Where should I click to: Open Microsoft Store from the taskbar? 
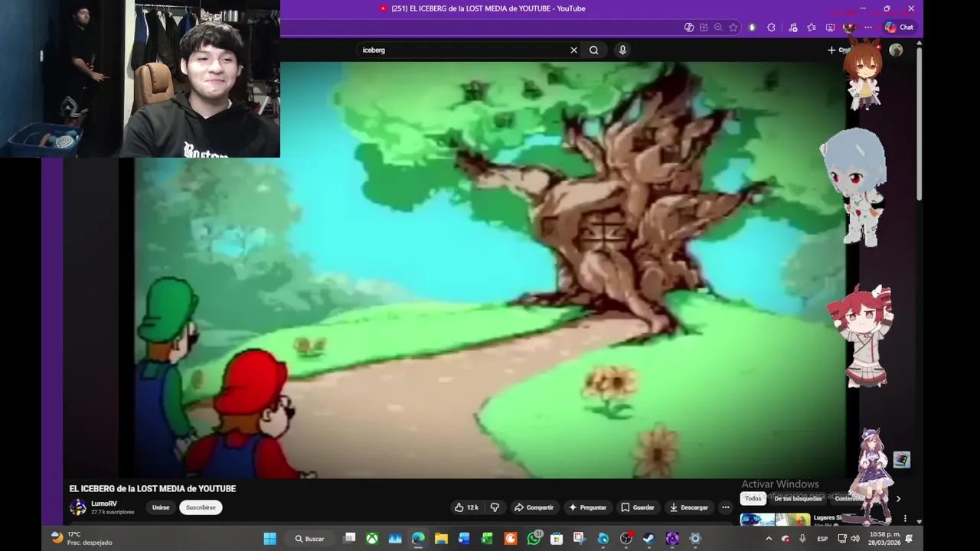557,539
